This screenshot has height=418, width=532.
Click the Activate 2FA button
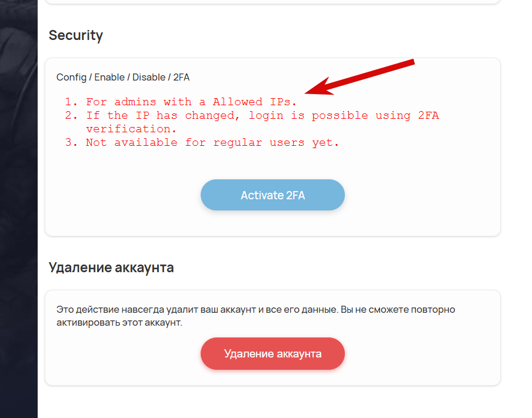click(272, 195)
